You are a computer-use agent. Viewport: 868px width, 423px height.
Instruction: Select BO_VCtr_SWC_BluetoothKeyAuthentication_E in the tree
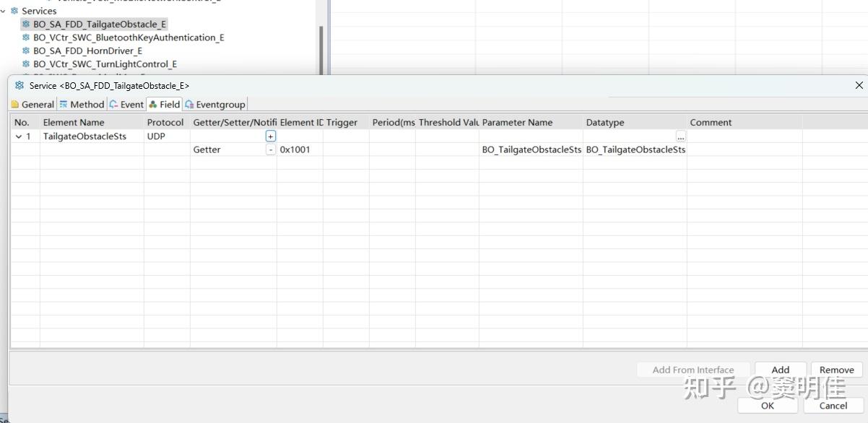coord(129,38)
